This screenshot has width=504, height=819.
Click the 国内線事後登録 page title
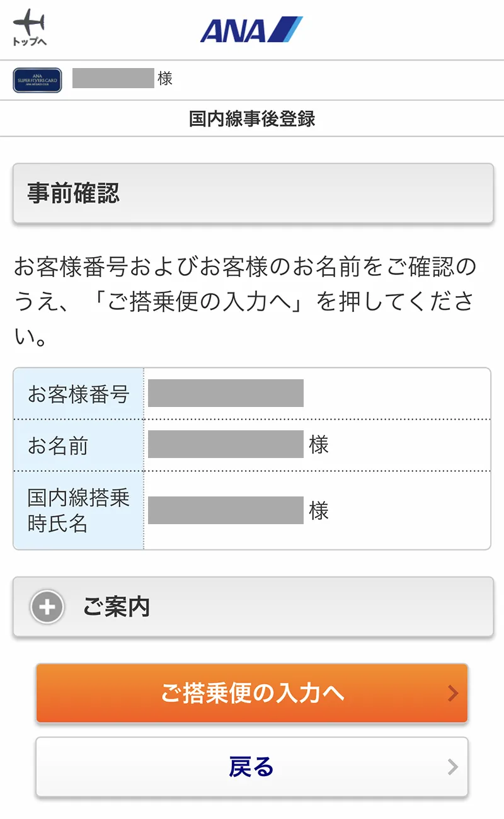(x=252, y=118)
